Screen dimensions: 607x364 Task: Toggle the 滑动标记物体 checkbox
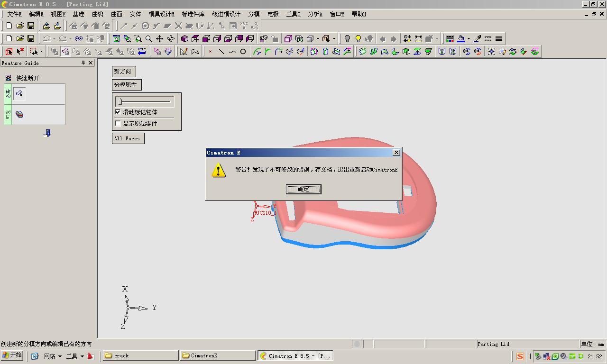coord(118,112)
